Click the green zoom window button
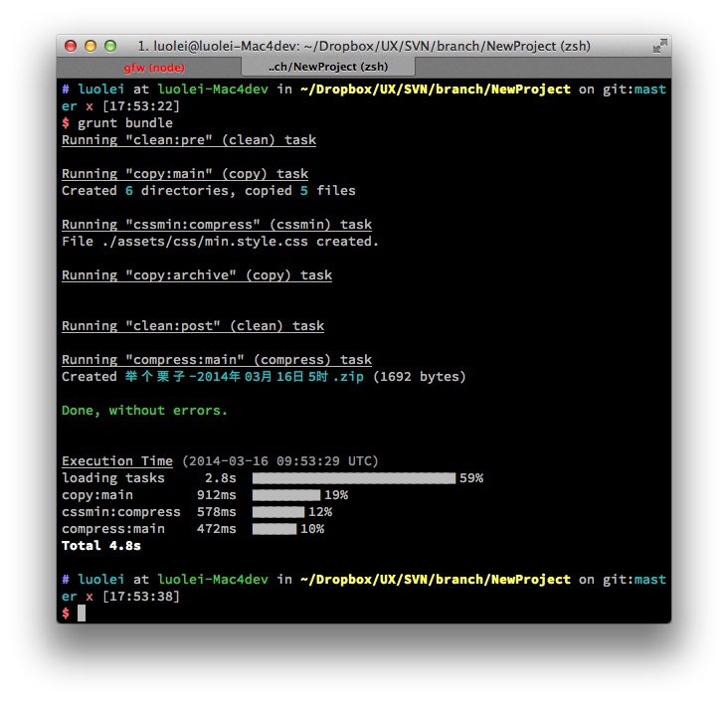The height and width of the screenshot is (702, 728). 110,46
